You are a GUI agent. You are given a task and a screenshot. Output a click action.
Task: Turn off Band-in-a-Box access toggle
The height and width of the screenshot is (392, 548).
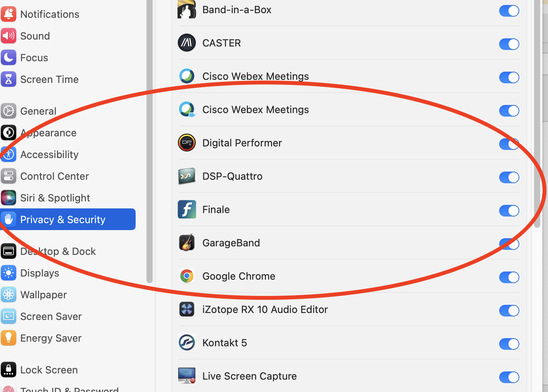509,11
